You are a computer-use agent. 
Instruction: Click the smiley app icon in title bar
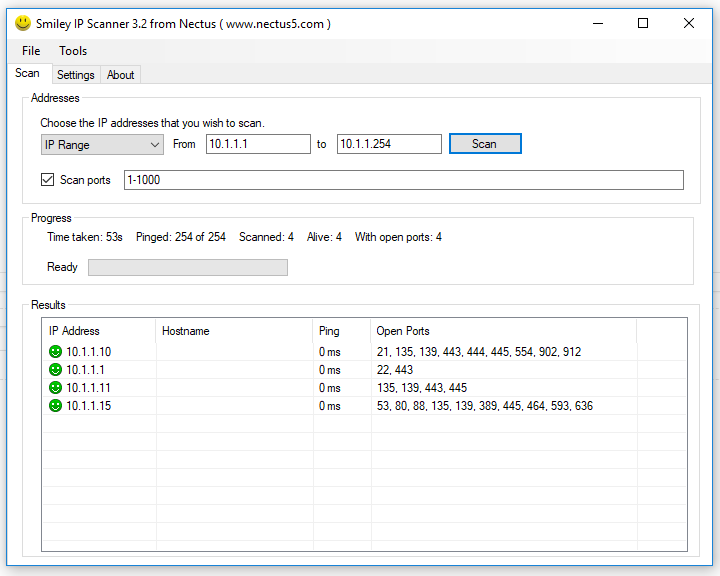click(x=22, y=23)
